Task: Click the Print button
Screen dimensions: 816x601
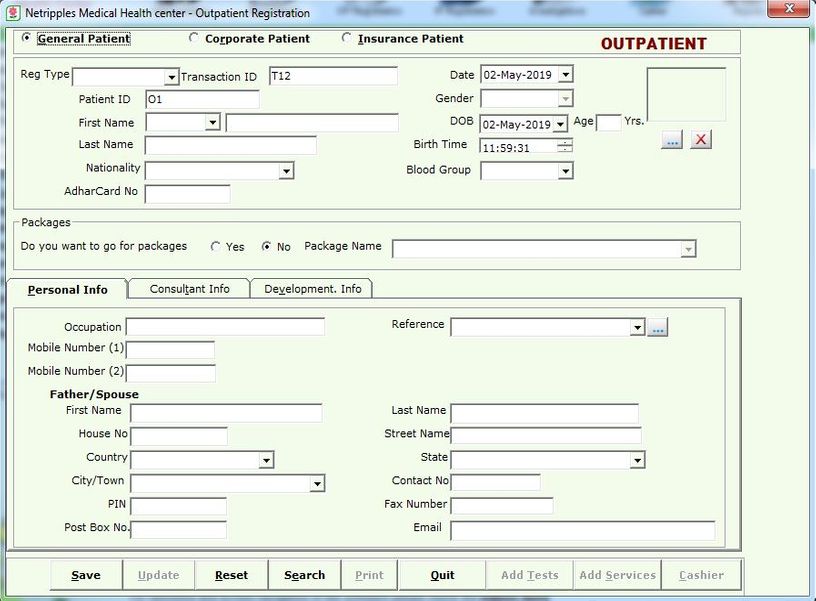Action: point(369,575)
